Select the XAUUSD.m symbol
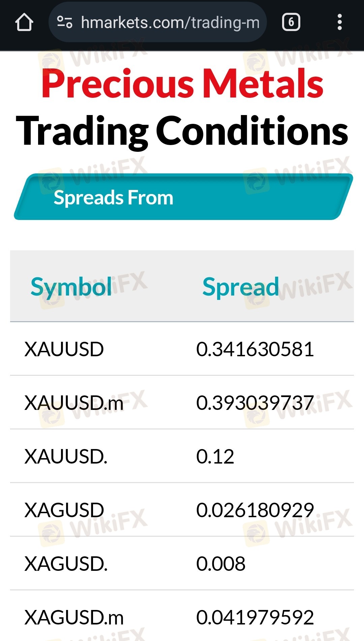Viewport: 364px width, 641px height. tap(74, 402)
